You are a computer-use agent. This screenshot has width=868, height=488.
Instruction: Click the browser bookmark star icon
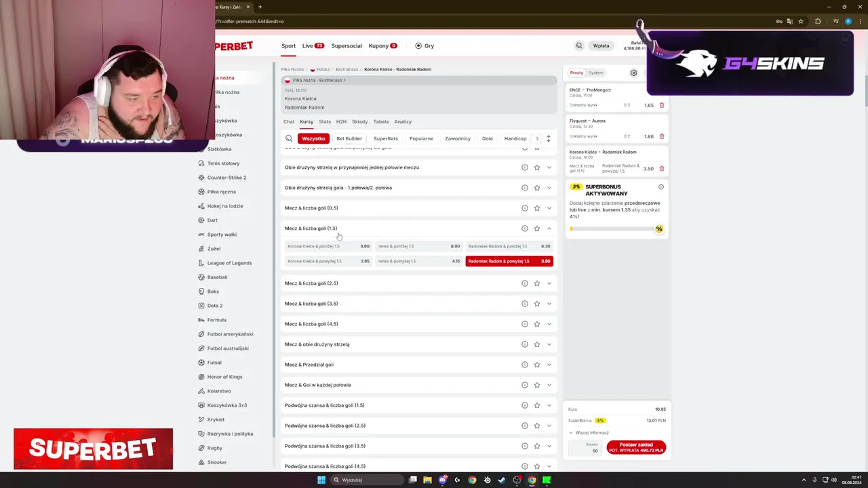(x=801, y=21)
